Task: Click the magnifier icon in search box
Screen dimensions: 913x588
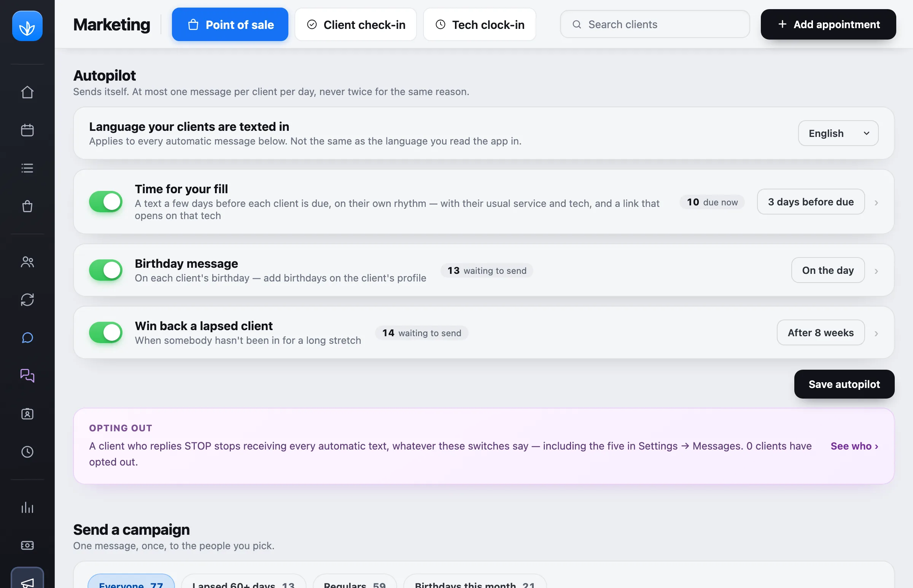Action: click(x=577, y=24)
